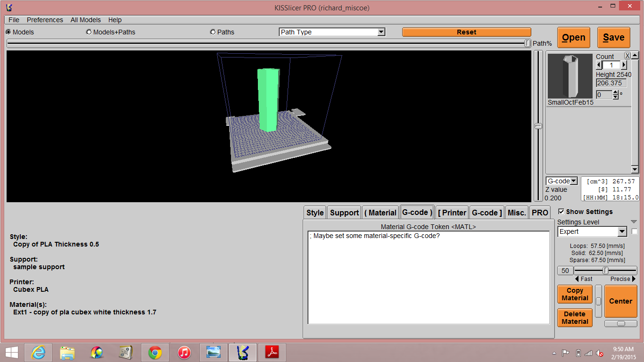The image size is (644, 362).
Task: Open File Explorer from the taskbar
Action: coord(67,352)
